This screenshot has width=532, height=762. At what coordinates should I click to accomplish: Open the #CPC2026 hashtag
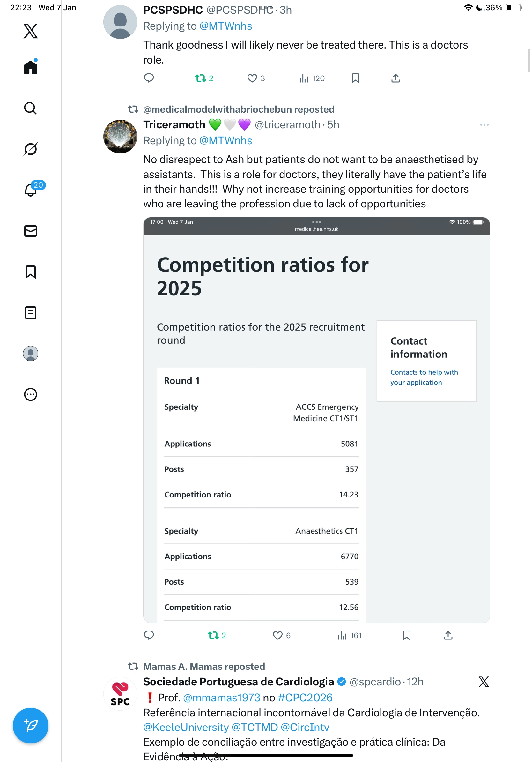(305, 698)
